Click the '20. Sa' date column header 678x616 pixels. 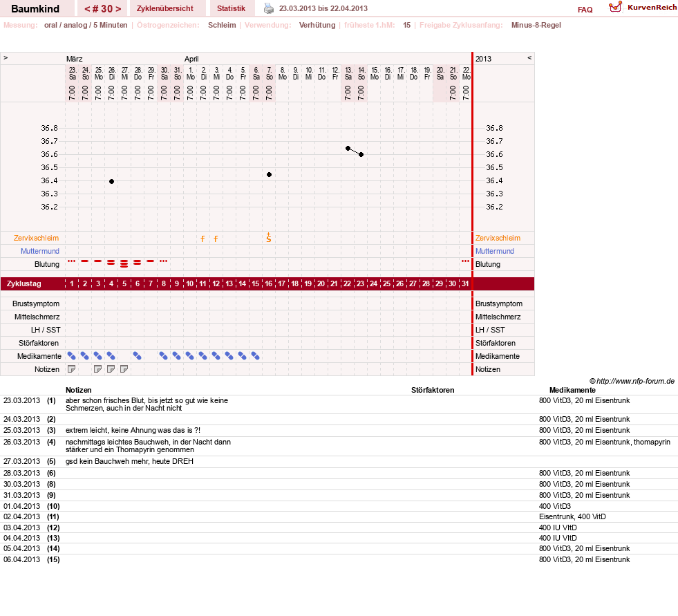(x=440, y=73)
